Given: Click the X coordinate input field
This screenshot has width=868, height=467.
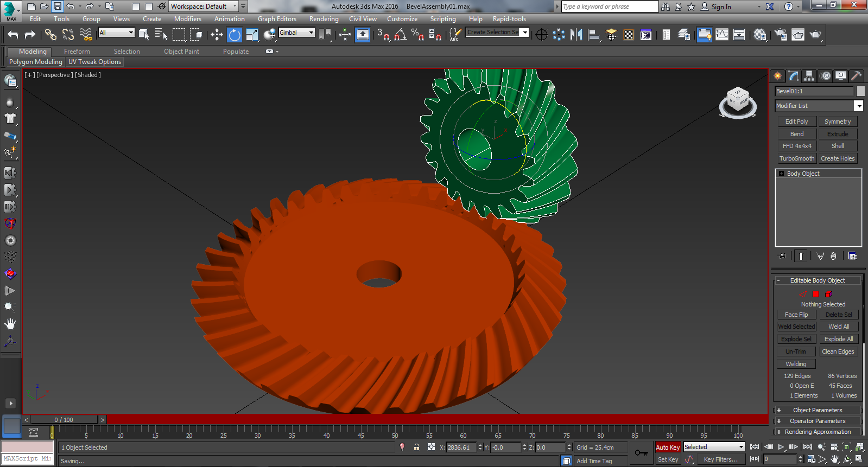Looking at the screenshot, I should pos(461,447).
